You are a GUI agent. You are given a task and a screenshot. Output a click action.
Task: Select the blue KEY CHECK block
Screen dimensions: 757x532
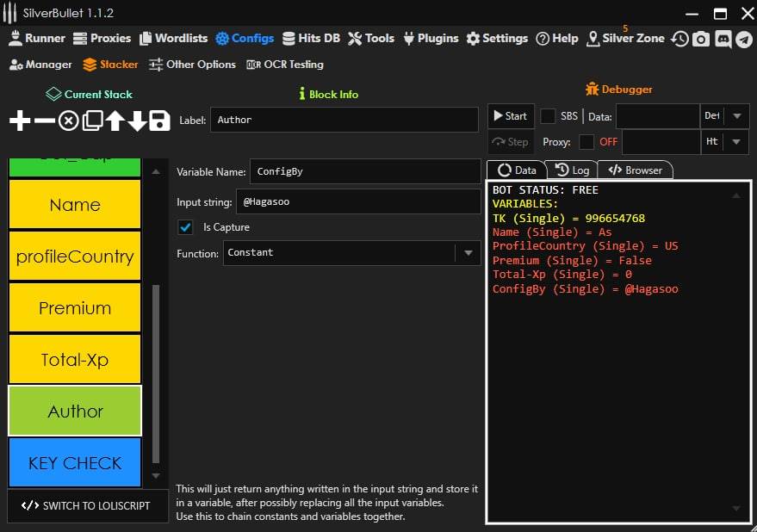pos(75,463)
